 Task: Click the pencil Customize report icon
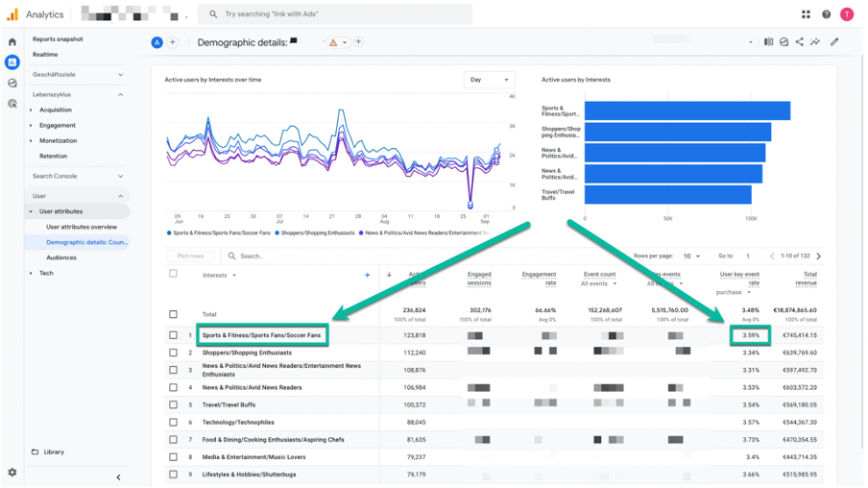pos(834,41)
